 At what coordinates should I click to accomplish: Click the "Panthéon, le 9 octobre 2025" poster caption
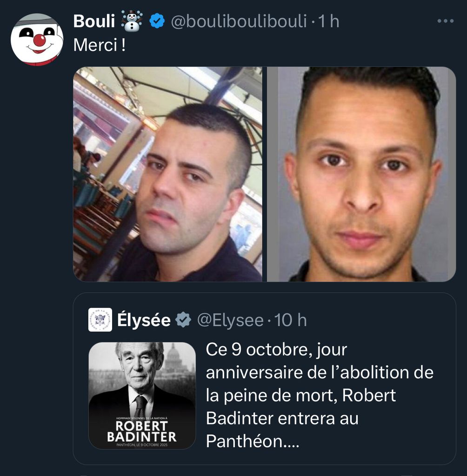[142, 445]
